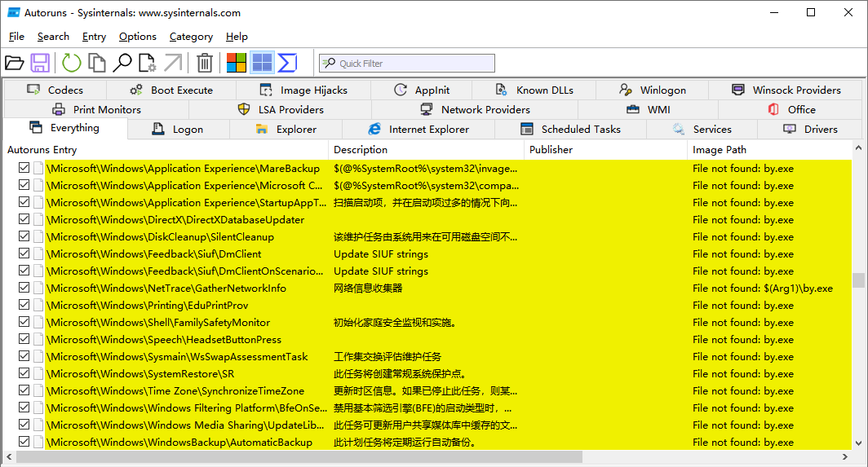Open the Options menu
Viewport: 868px width, 467px height.
[137, 37]
